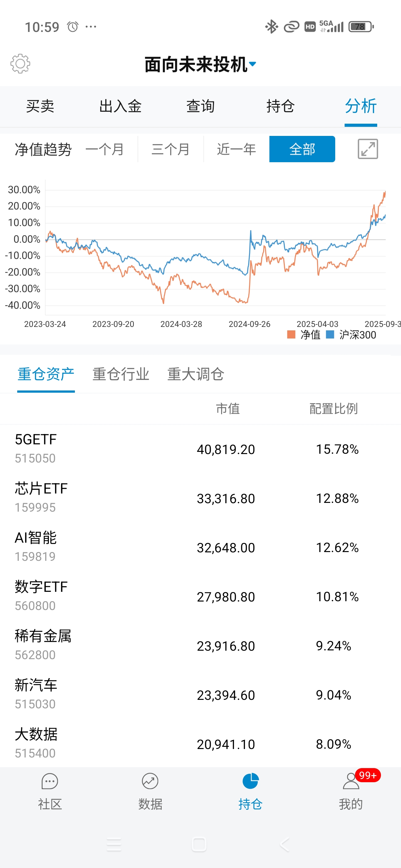Image resolution: width=401 pixels, height=868 pixels.
Task: Tap the Android back navigation arrow
Action: 285,845
